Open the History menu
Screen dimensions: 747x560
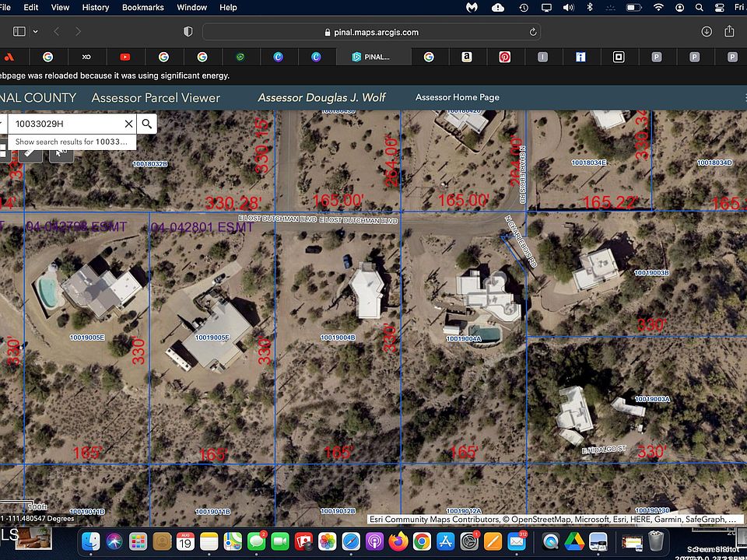tap(96, 7)
